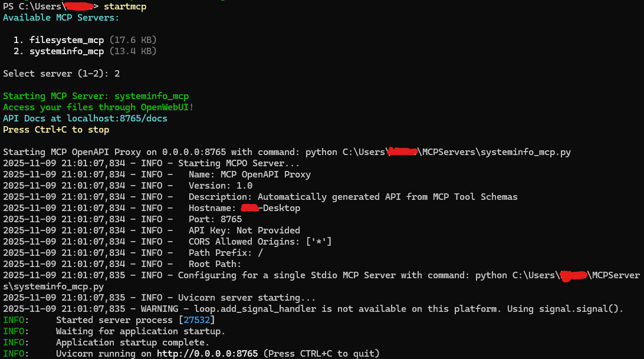The image size is (644, 359).
Task: Select the filesystem_mcp entry in server list
Action: point(67,40)
